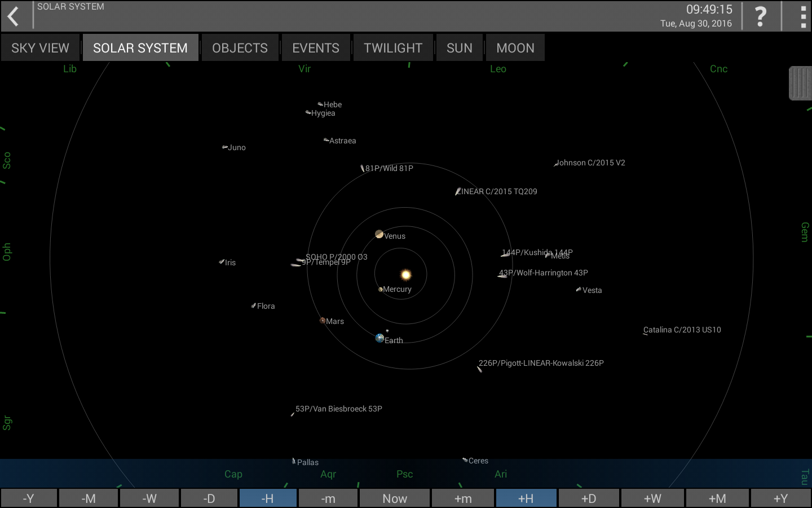The width and height of the screenshot is (812, 508).
Task: Tap the Ari constellation label
Action: 501,474
